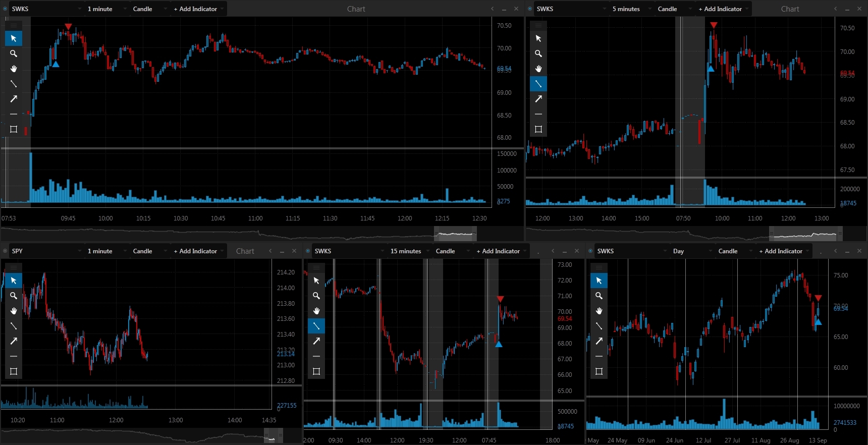Screen dimensions: 868x445
Task: Select trend line tool in SPY chart
Action: tap(14, 326)
